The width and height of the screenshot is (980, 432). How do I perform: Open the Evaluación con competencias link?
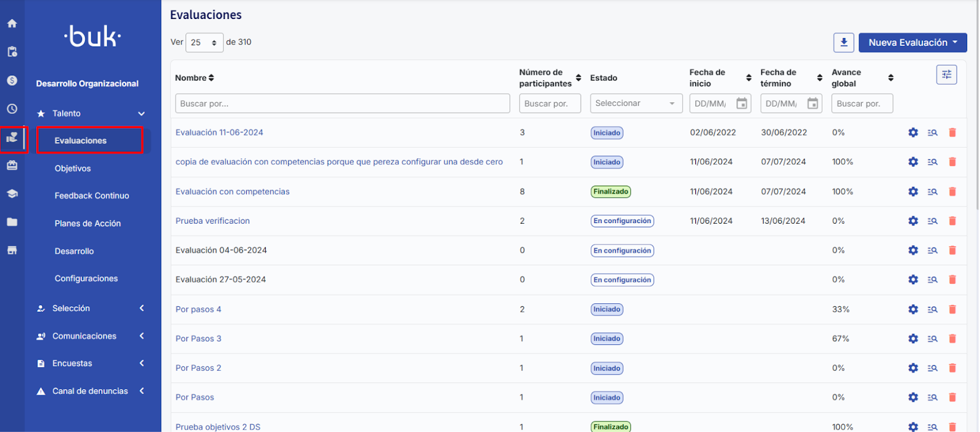(x=232, y=192)
